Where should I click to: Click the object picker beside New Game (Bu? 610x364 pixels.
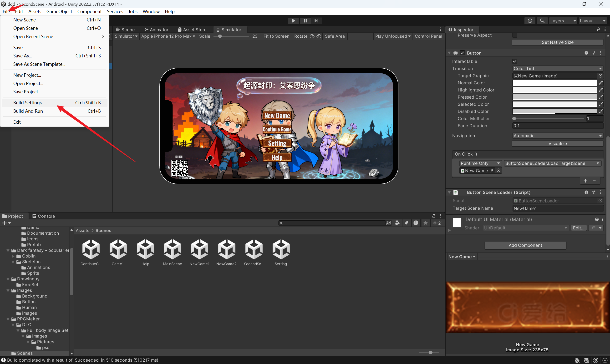click(498, 171)
